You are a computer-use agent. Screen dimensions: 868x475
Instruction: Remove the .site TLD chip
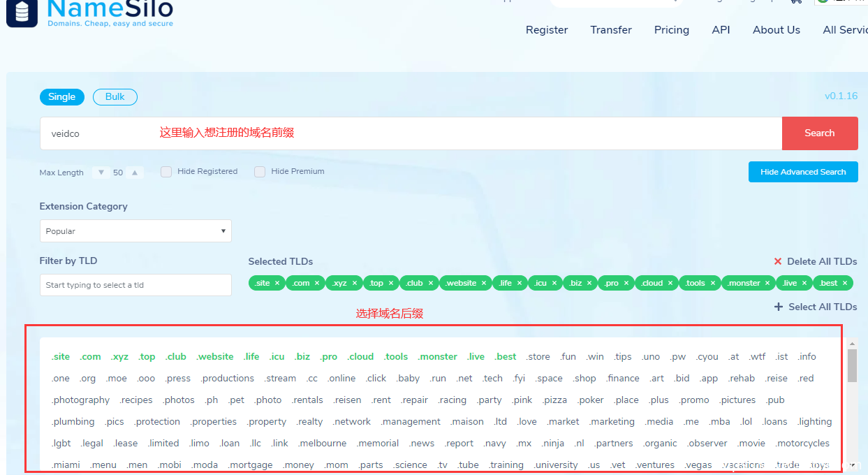coord(277,283)
